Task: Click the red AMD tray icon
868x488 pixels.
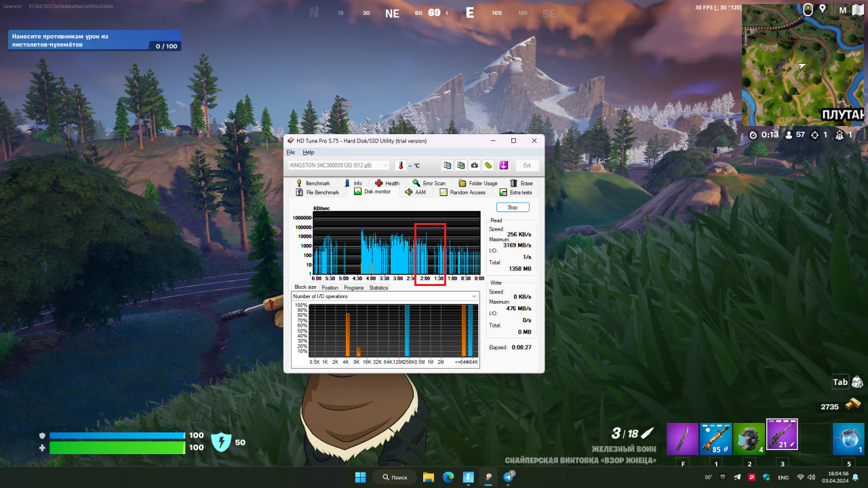Action: click(x=752, y=477)
